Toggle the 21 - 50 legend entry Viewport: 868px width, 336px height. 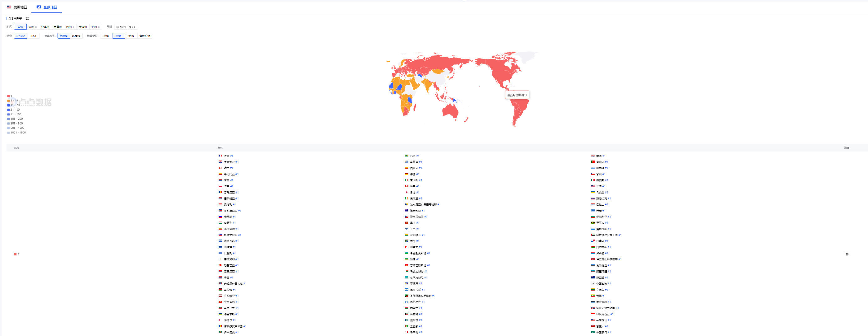[13, 110]
